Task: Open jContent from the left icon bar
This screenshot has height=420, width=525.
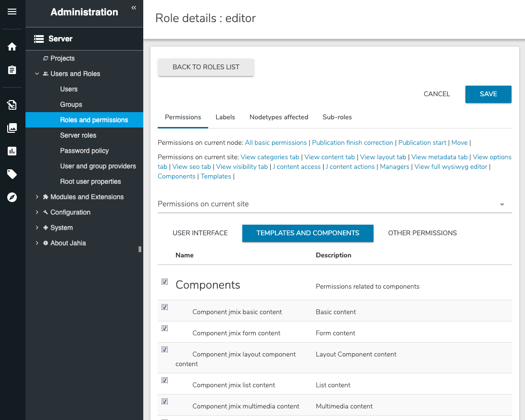Action: click(12, 105)
